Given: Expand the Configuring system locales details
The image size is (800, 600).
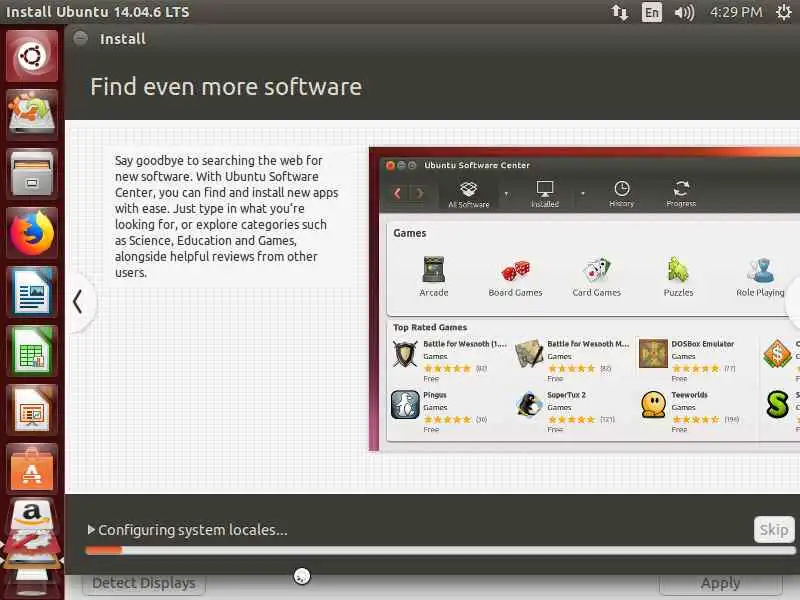Looking at the screenshot, I should point(91,530).
